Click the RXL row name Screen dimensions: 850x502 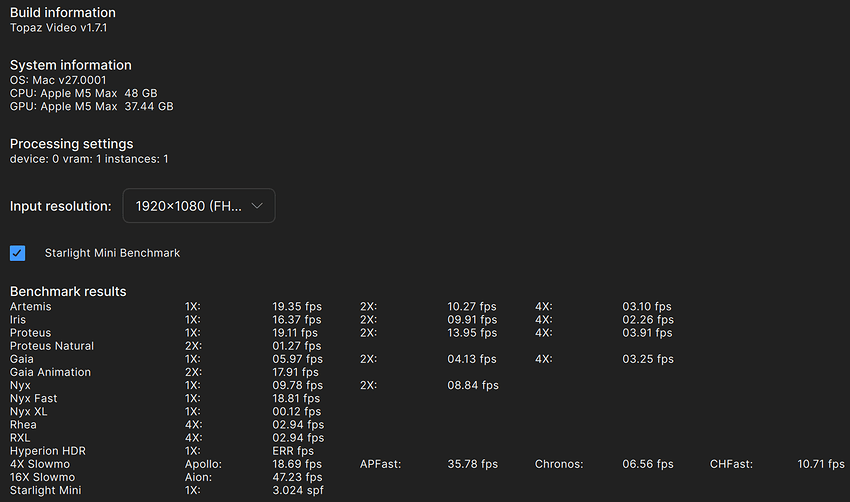click(x=20, y=437)
